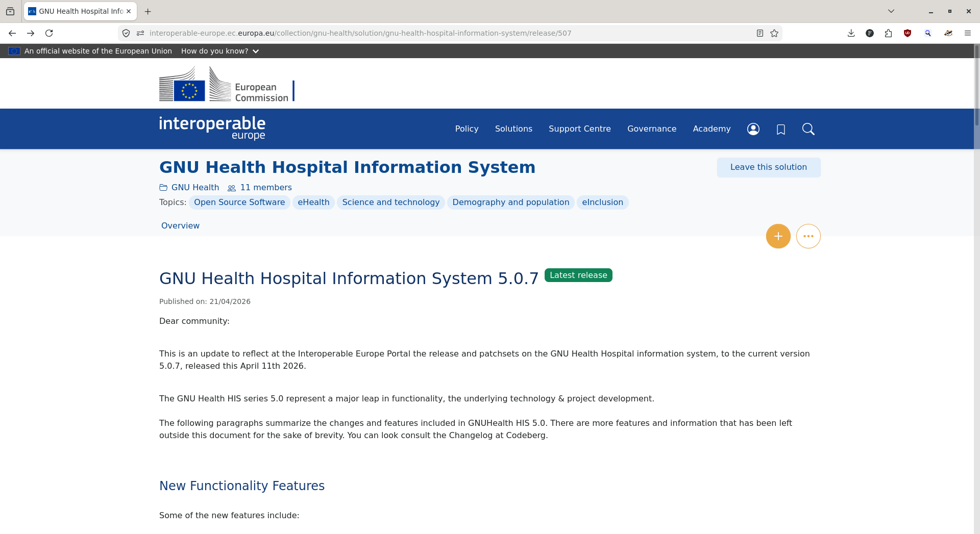The height and width of the screenshot is (534, 980).
Task: Open the Support Centre menu item
Action: (x=580, y=129)
